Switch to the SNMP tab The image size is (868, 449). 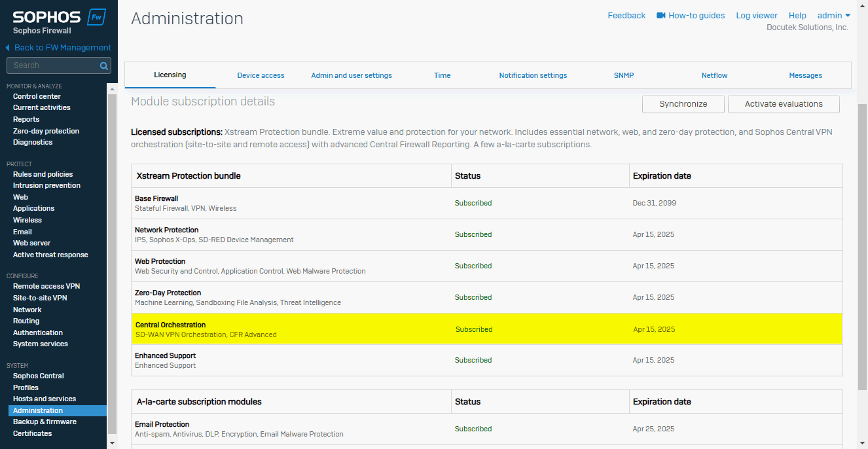(x=624, y=75)
